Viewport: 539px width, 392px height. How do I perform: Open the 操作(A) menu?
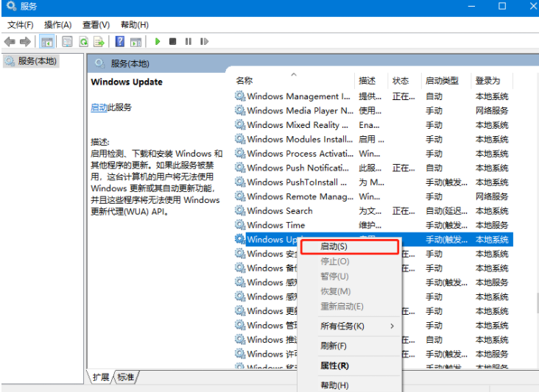pos(57,25)
